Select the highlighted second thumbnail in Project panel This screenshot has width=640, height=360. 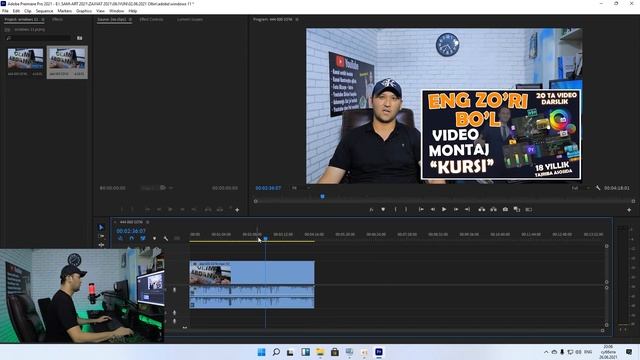[67, 59]
